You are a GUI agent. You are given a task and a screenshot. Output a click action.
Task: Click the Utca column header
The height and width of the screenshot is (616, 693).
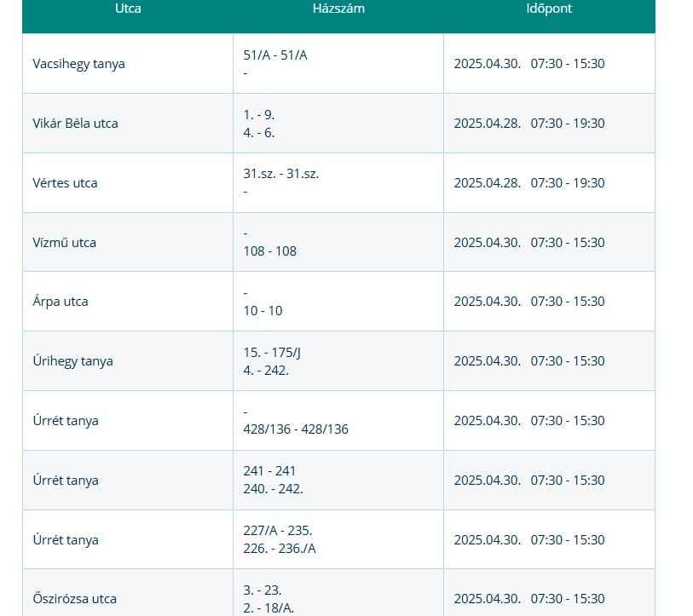128,9
